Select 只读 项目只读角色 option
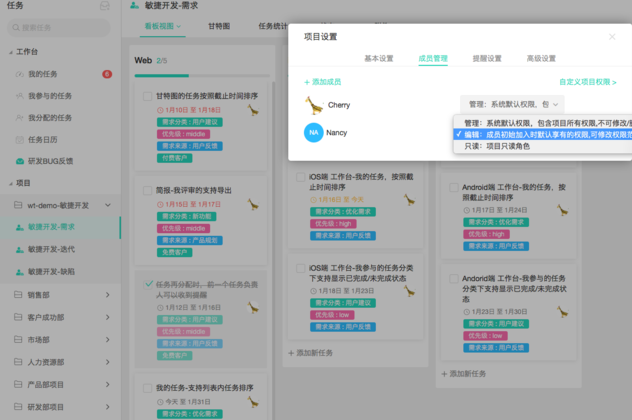 pos(543,146)
